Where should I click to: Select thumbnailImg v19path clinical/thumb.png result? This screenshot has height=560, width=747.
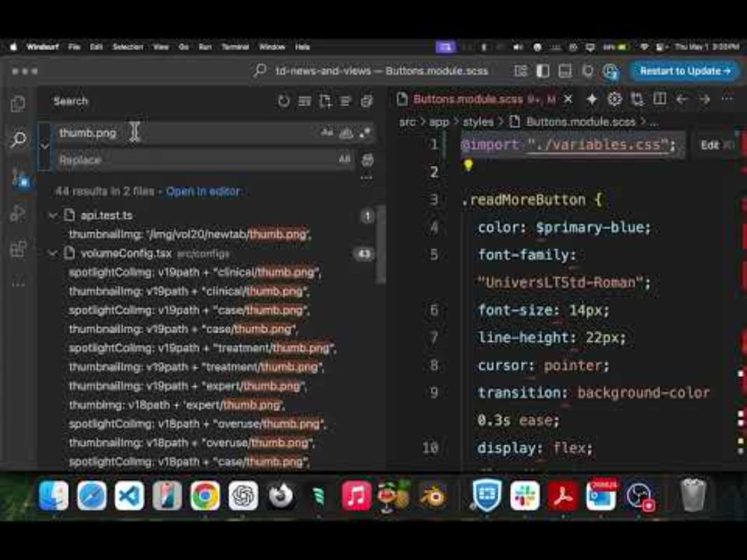[189, 291]
